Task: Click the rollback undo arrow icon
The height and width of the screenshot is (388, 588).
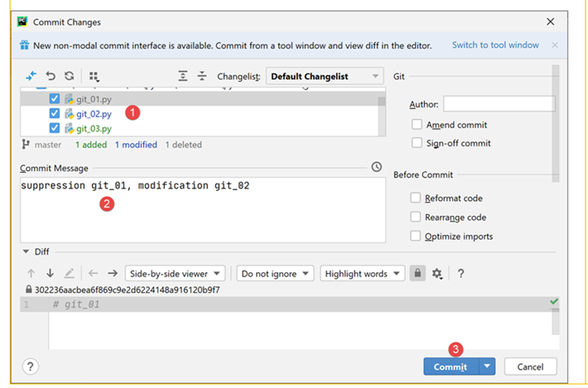Action: click(x=51, y=76)
